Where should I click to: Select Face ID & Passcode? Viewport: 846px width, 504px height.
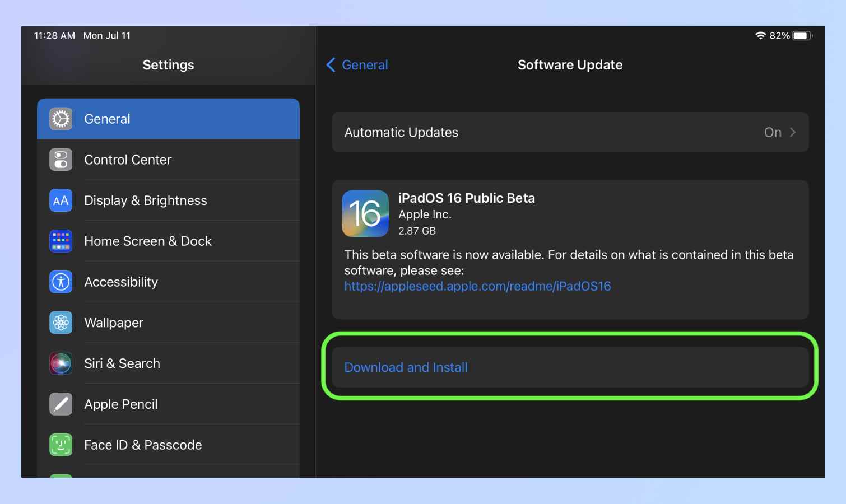168,445
